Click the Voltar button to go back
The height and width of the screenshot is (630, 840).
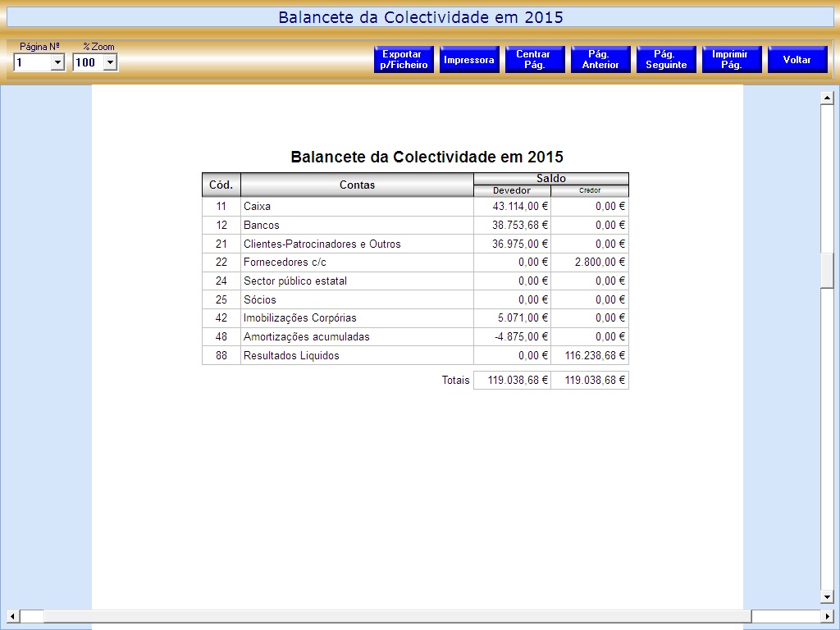click(797, 59)
